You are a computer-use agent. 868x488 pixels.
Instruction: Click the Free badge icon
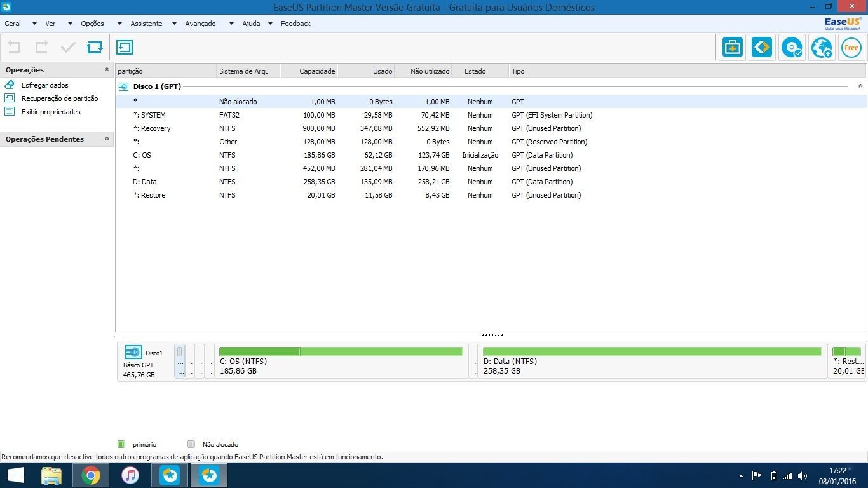pos(851,48)
